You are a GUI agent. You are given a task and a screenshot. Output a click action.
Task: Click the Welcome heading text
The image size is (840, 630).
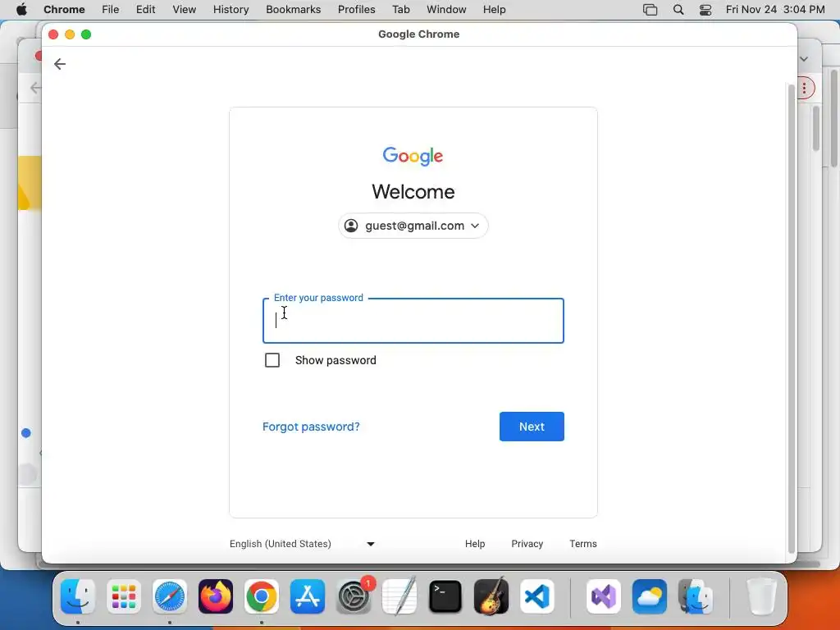pyautogui.click(x=413, y=192)
